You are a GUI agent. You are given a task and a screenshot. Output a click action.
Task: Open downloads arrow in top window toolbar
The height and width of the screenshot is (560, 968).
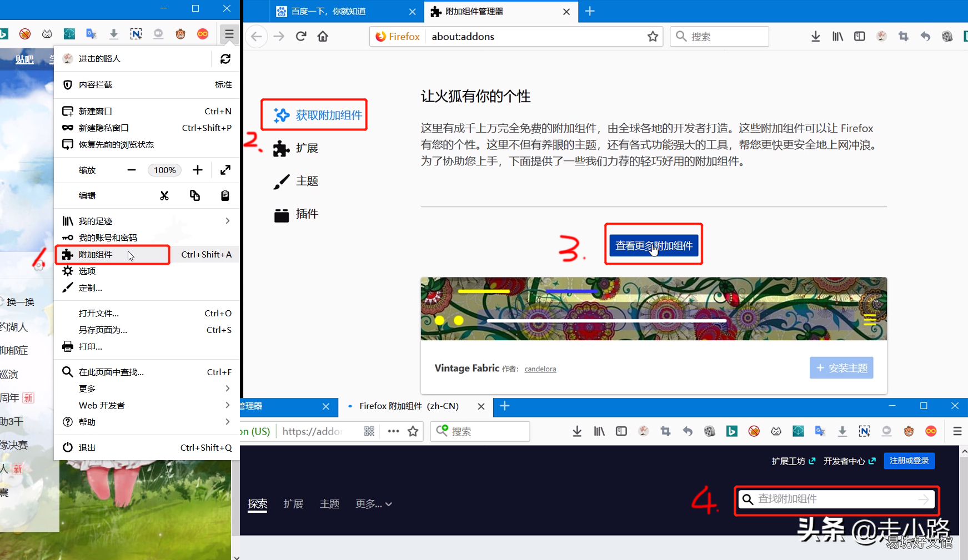pos(815,37)
